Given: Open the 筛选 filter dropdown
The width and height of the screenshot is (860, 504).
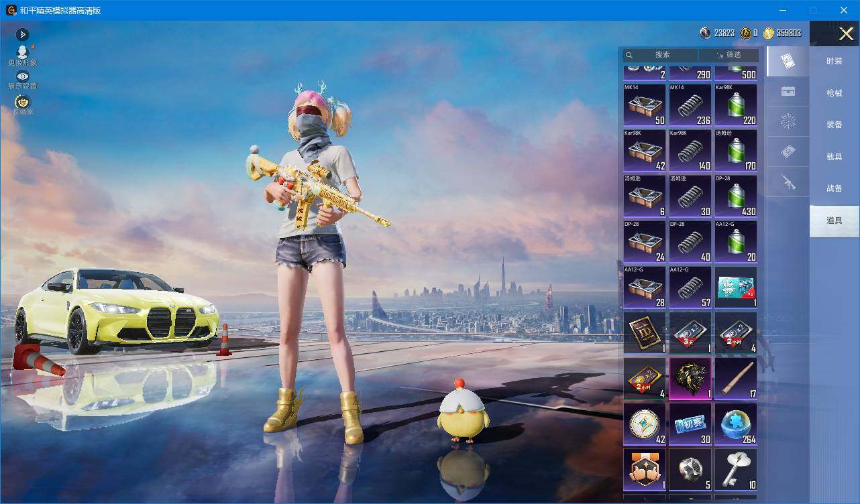Looking at the screenshot, I should click(x=729, y=55).
